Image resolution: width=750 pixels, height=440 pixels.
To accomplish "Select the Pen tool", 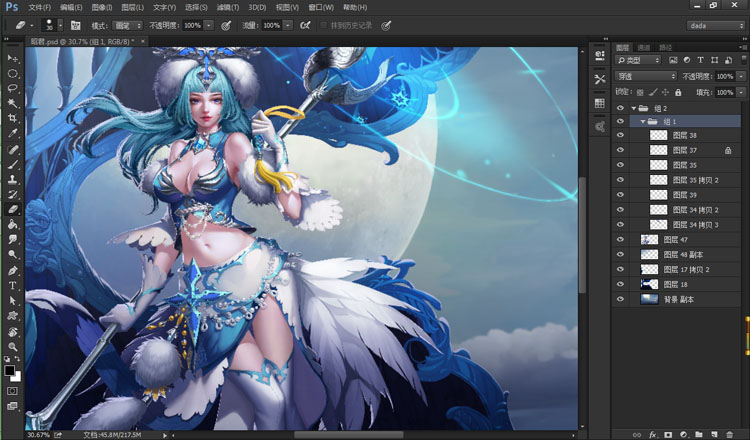I will pyautogui.click(x=12, y=270).
